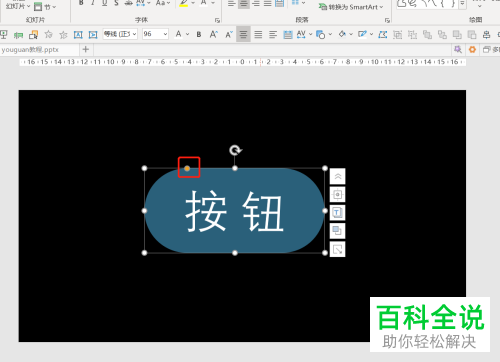Click the align objects icon
The width and height of the screenshot is (500, 362).
click(x=486, y=34)
